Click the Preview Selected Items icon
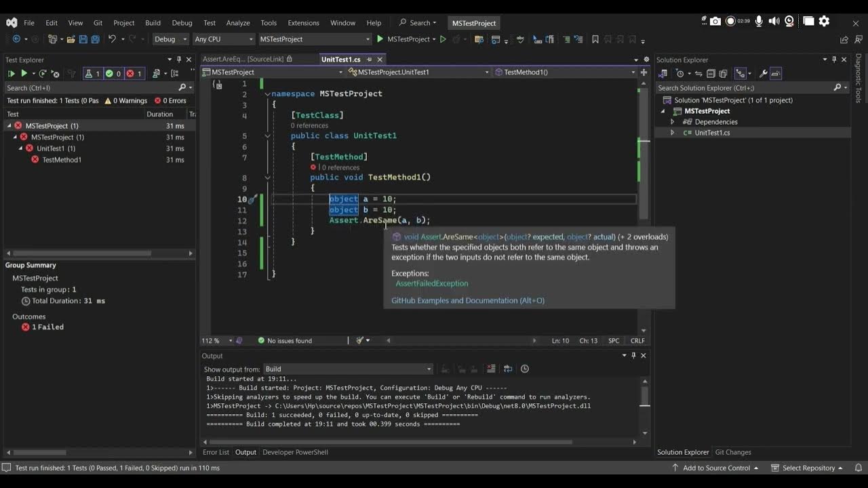868x488 pixels. [776, 73]
